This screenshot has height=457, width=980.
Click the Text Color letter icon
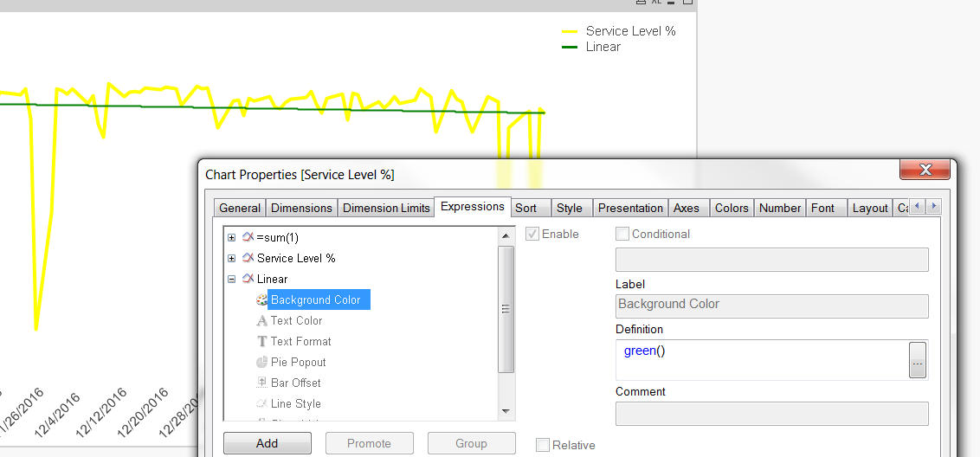tap(261, 321)
